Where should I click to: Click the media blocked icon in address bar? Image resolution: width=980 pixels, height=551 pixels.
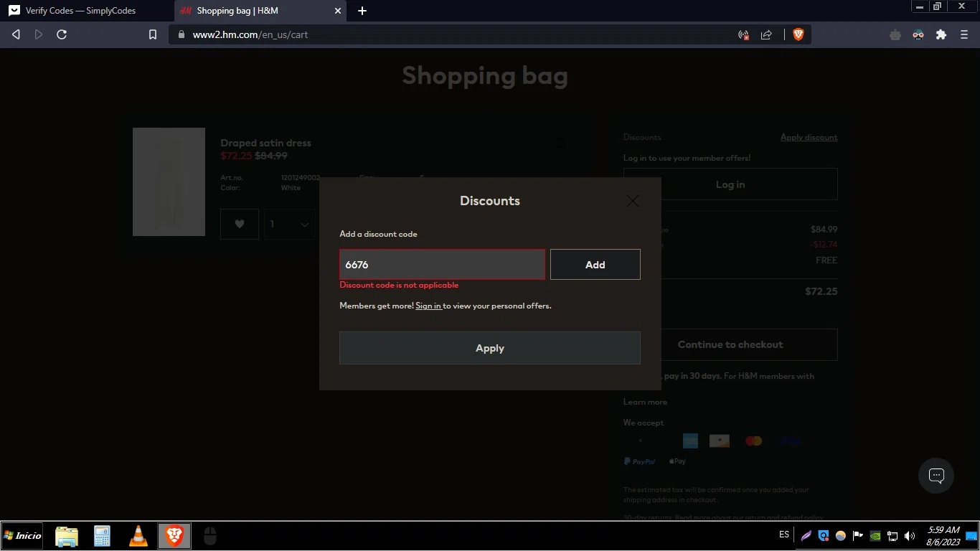tap(743, 34)
